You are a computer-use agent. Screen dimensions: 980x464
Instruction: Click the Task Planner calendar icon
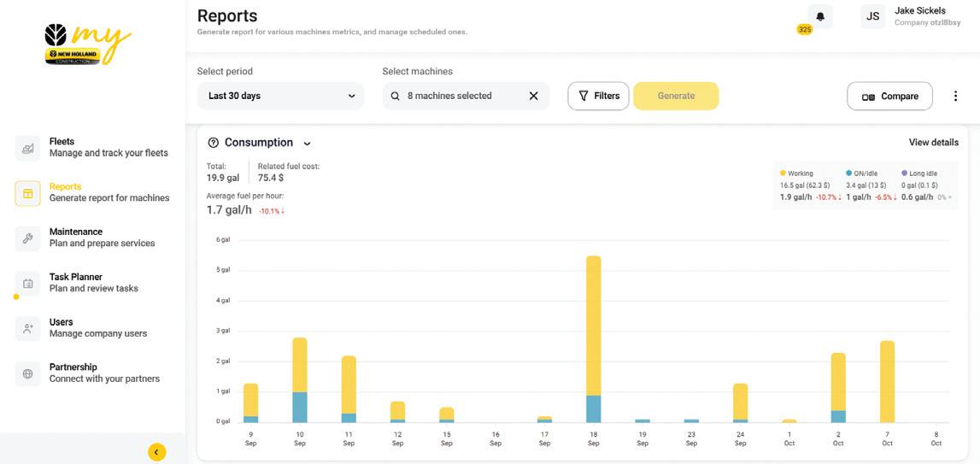click(27, 283)
